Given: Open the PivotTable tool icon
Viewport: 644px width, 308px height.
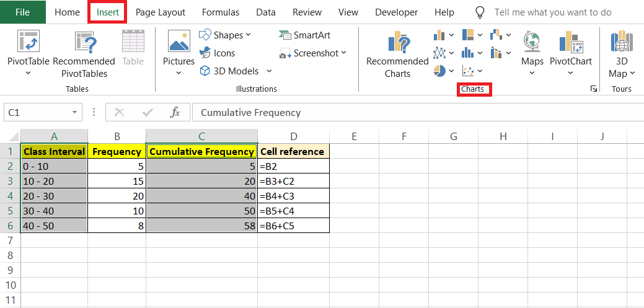Looking at the screenshot, I should pos(29,42).
